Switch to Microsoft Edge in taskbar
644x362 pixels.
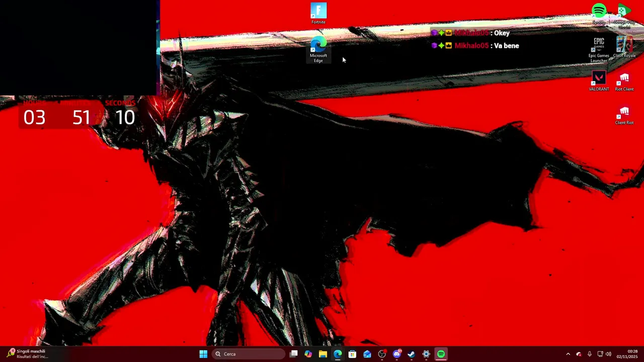338,354
